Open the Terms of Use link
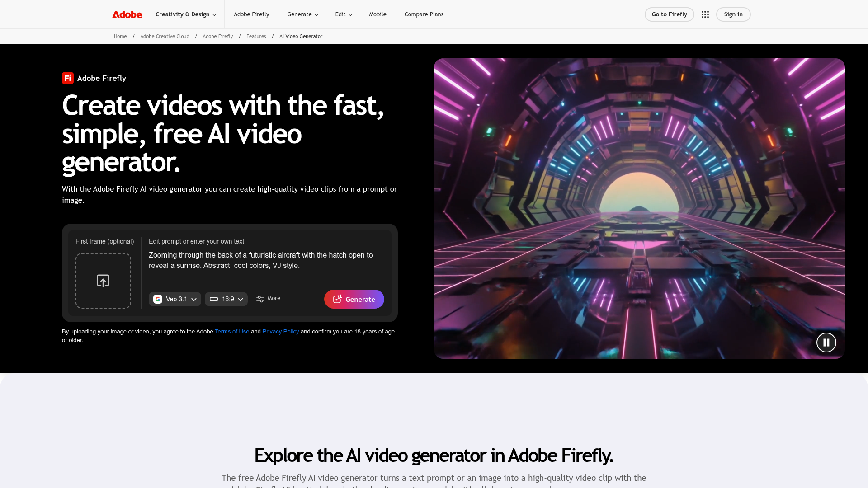The image size is (868, 488). [232, 332]
